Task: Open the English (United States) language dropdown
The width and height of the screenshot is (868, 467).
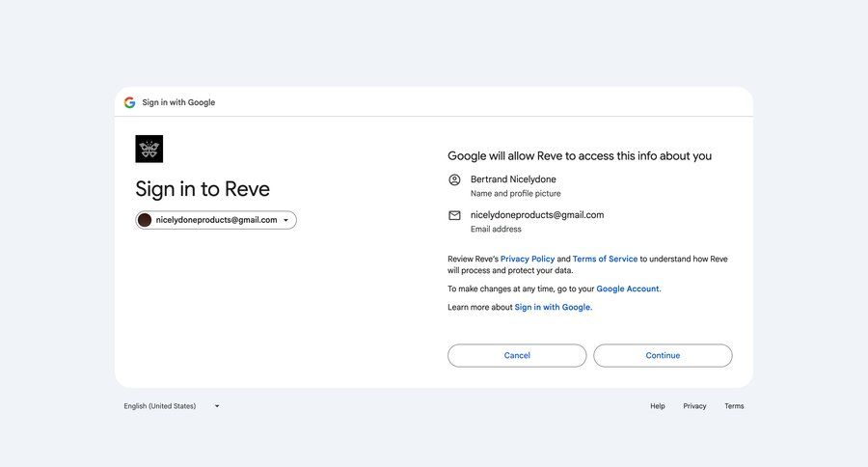Action: click(172, 406)
